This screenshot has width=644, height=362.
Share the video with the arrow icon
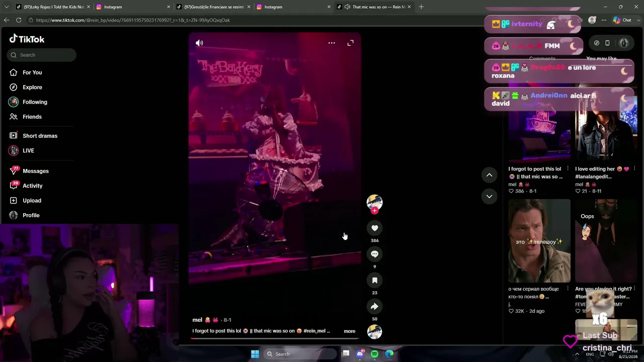point(374,306)
